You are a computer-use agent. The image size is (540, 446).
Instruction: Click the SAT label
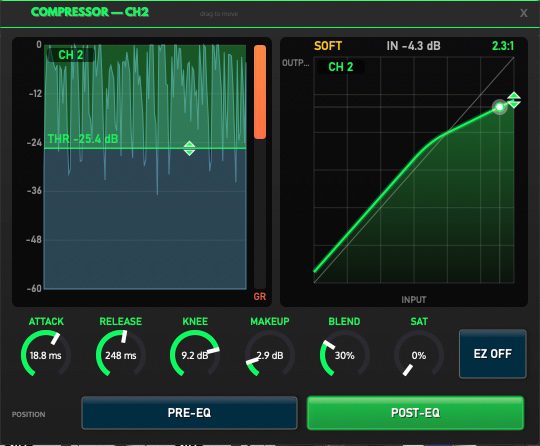(x=419, y=321)
